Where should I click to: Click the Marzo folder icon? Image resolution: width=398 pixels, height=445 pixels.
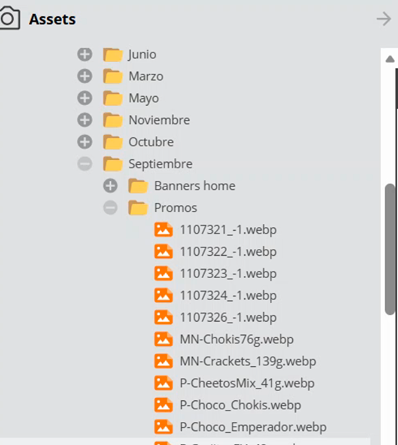(113, 76)
